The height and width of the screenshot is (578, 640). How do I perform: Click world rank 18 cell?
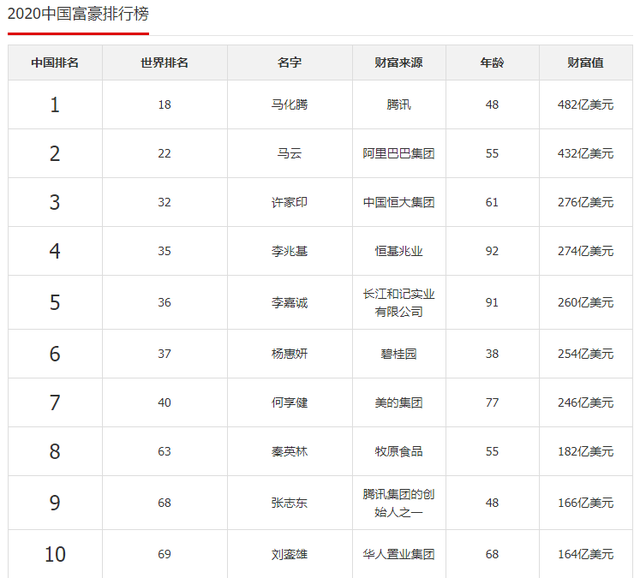[x=164, y=105]
